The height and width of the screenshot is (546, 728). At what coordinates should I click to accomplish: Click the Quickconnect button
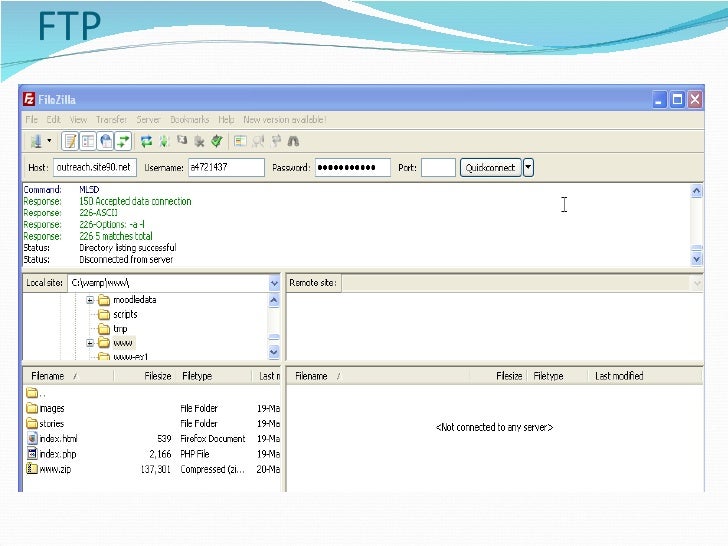[490, 167]
